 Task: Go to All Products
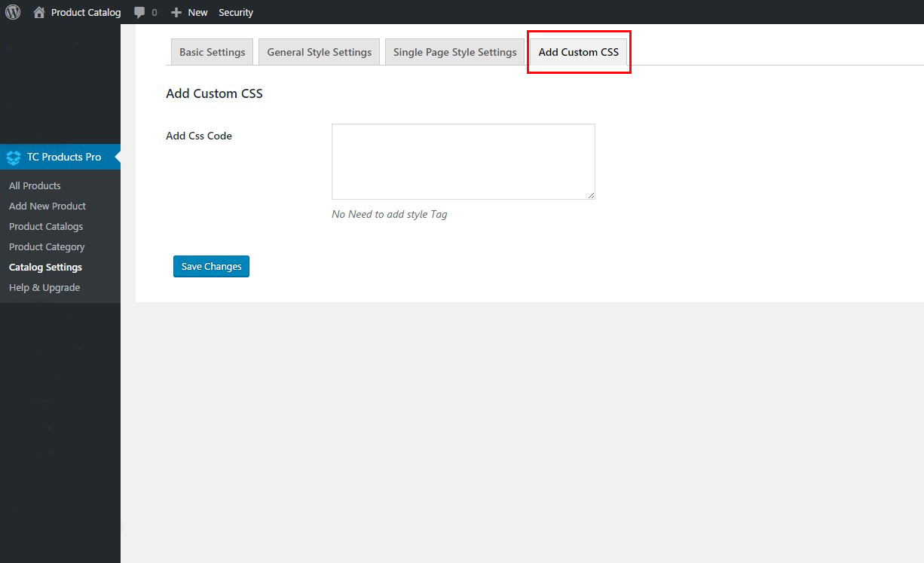coord(35,185)
